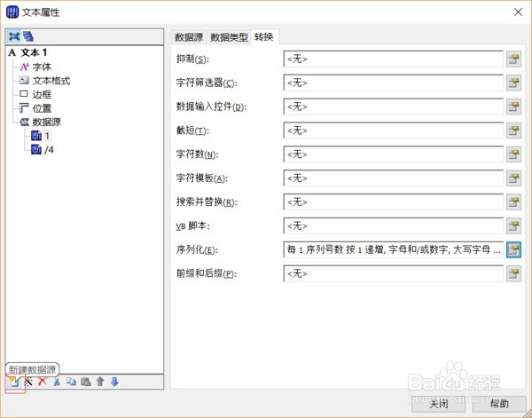This screenshot has width=532, height=418.
Task: Open the 前缀和后缀 settings edit button
Action: click(513, 273)
